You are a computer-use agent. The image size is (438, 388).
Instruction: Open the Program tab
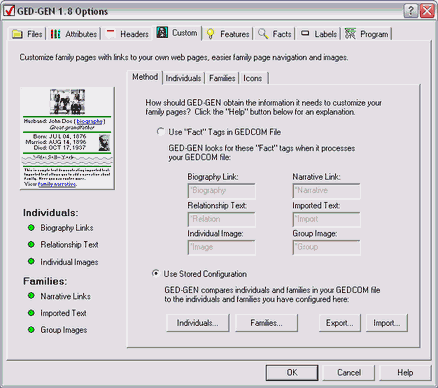tap(367, 34)
